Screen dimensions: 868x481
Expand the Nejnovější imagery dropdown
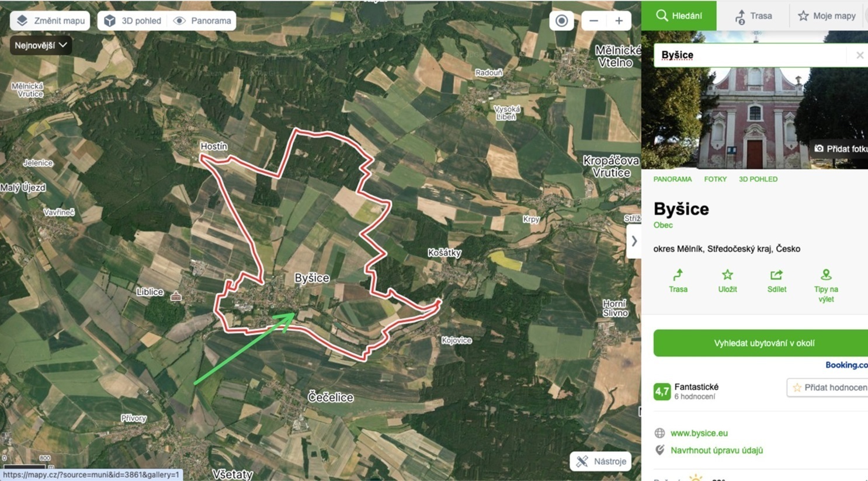point(40,45)
